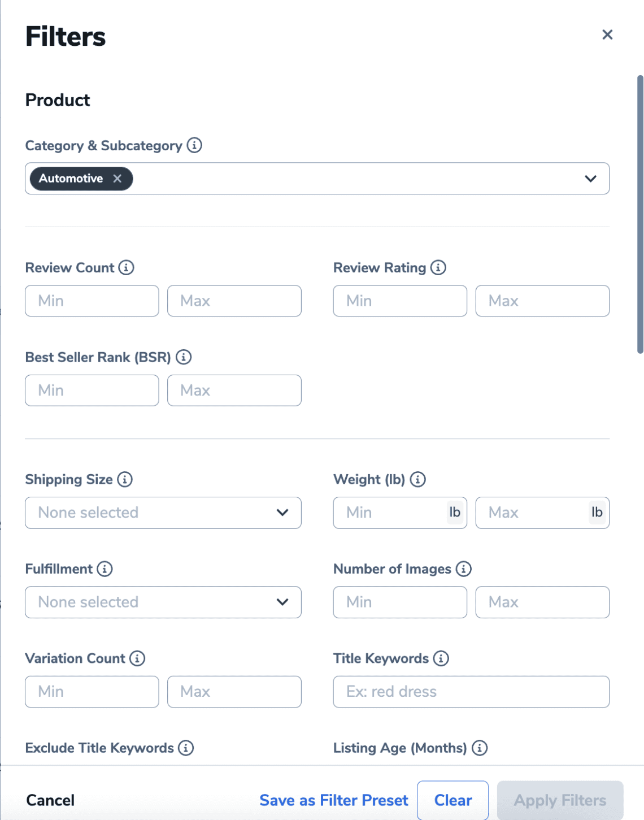Click the Review Count Min field
The height and width of the screenshot is (820, 644).
coord(92,301)
